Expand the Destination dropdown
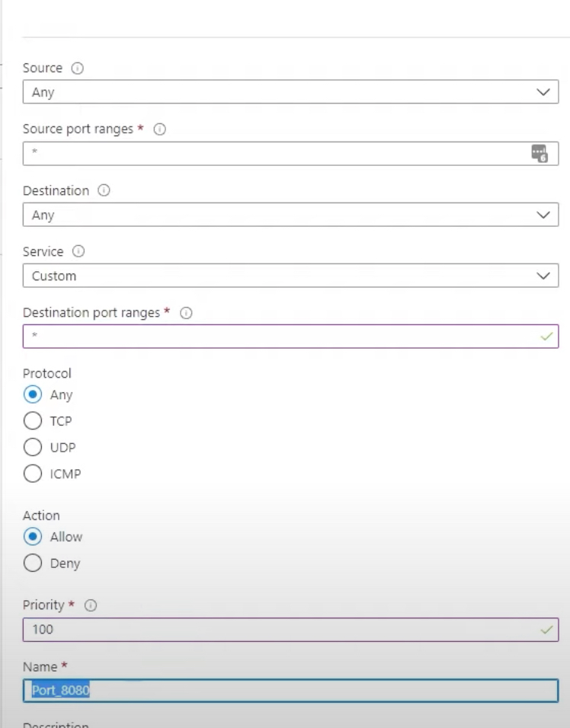Screen dimensions: 570x728 pyautogui.click(x=290, y=216)
